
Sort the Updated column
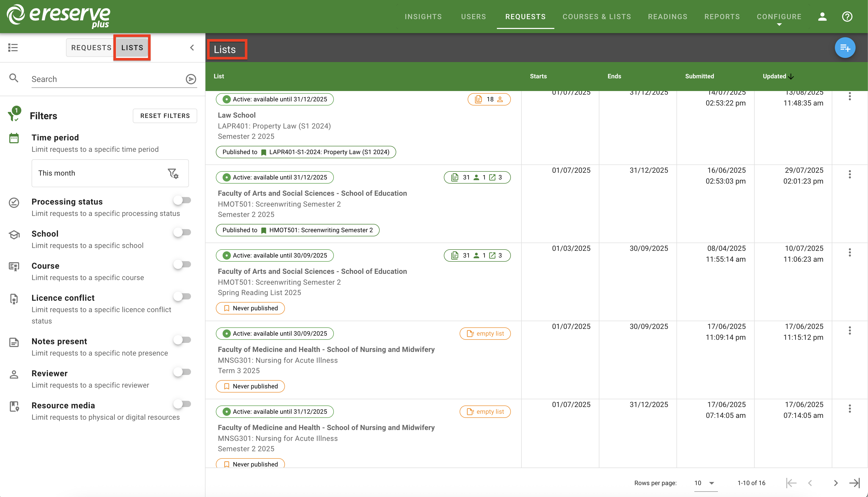click(x=778, y=76)
